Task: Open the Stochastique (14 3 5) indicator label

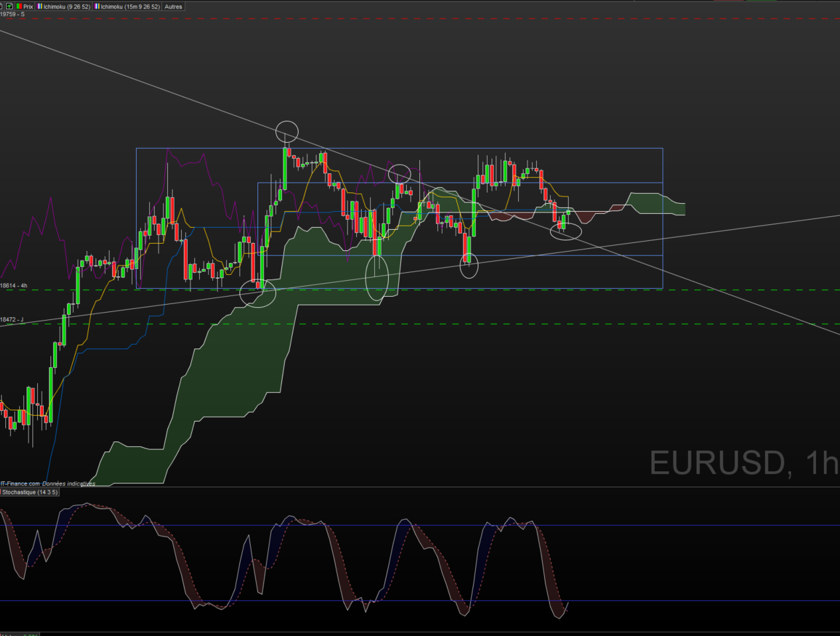Action: tap(30, 493)
